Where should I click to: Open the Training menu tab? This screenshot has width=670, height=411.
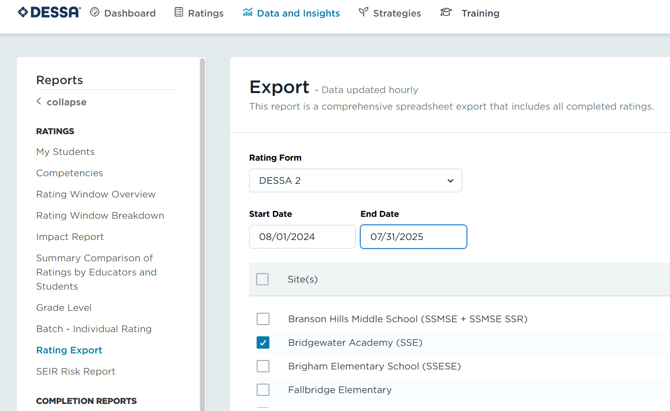click(480, 13)
